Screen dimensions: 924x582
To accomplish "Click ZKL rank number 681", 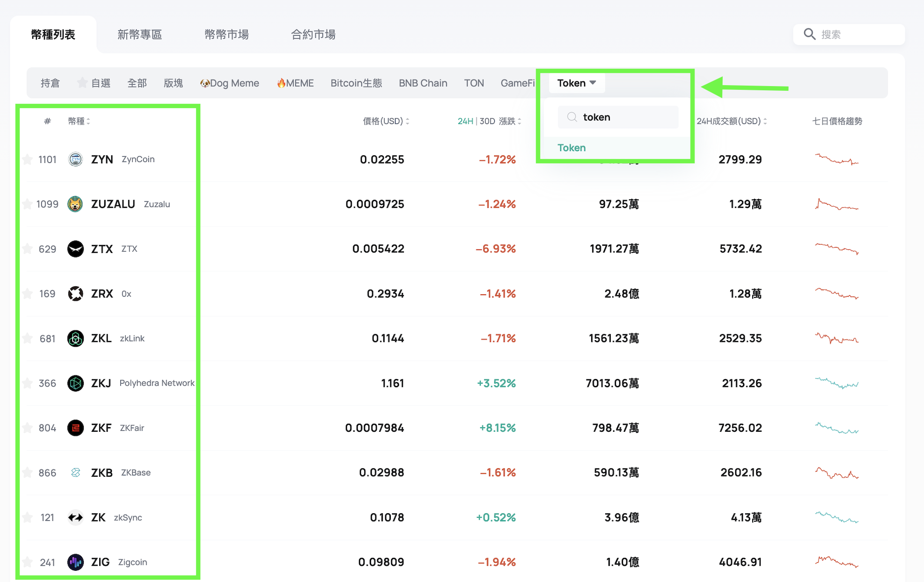I will click(47, 338).
